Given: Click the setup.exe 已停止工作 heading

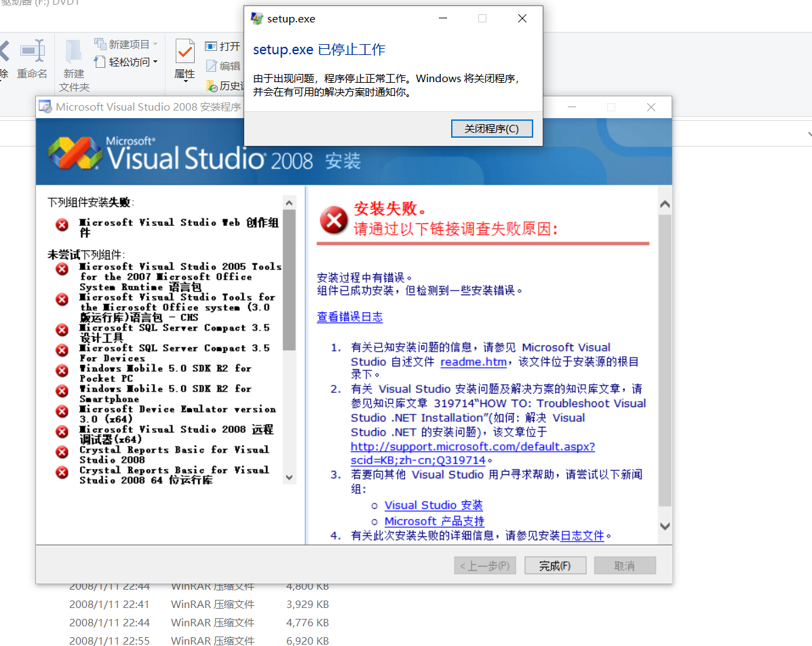Looking at the screenshot, I should (319, 50).
